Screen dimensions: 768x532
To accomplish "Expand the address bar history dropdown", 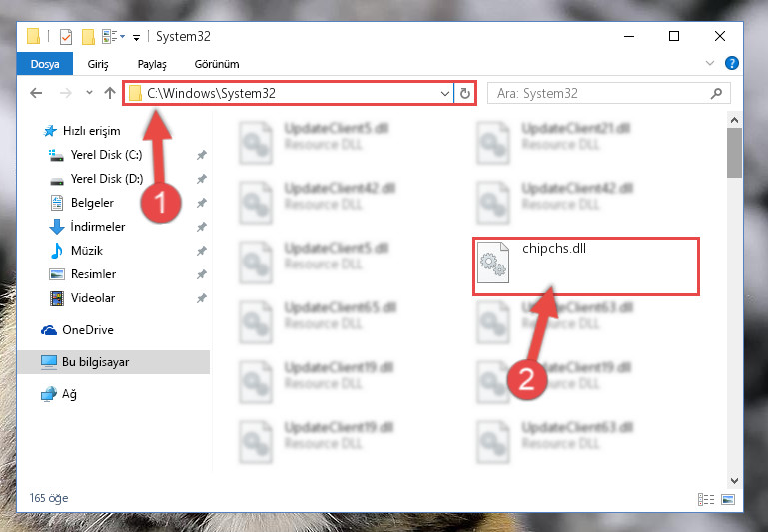I will pyautogui.click(x=444, y=93).
